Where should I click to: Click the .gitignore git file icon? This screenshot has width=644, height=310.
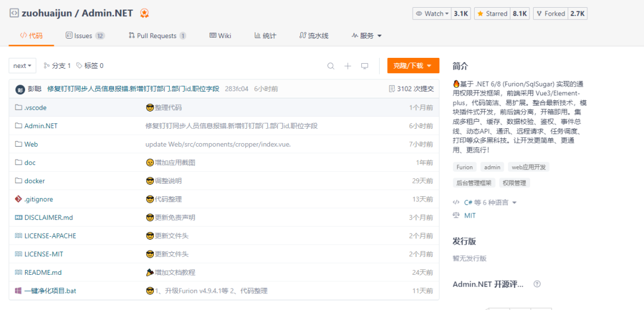18,199
